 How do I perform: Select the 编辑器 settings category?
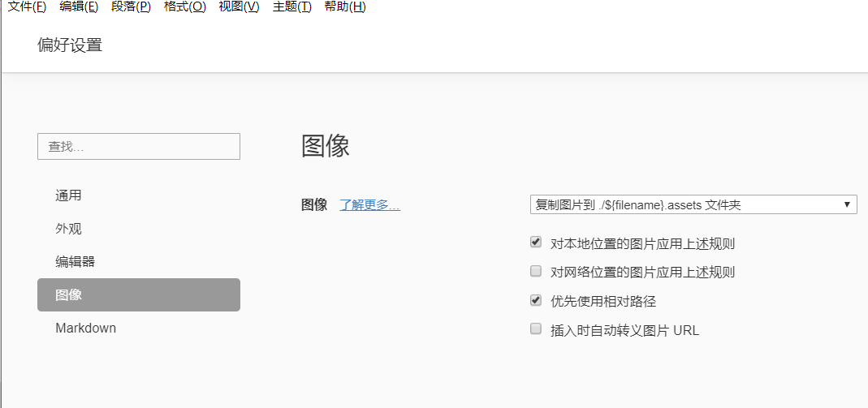[x=138, y=261]
